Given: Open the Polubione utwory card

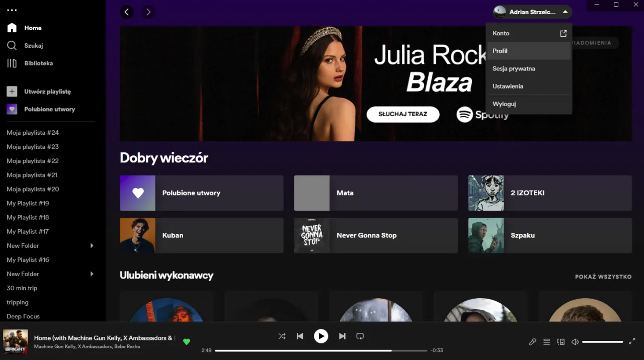Looking at the screenshot, I should [201, 193].
